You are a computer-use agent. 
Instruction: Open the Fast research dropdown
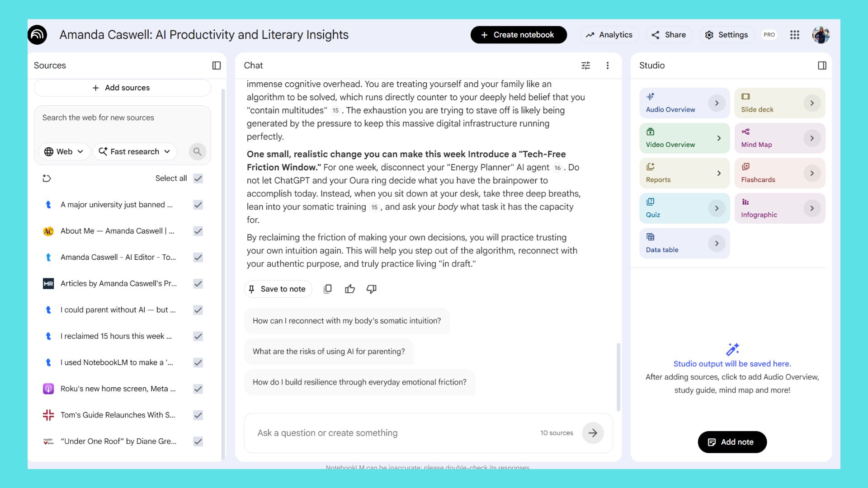[x=135, y=151]
